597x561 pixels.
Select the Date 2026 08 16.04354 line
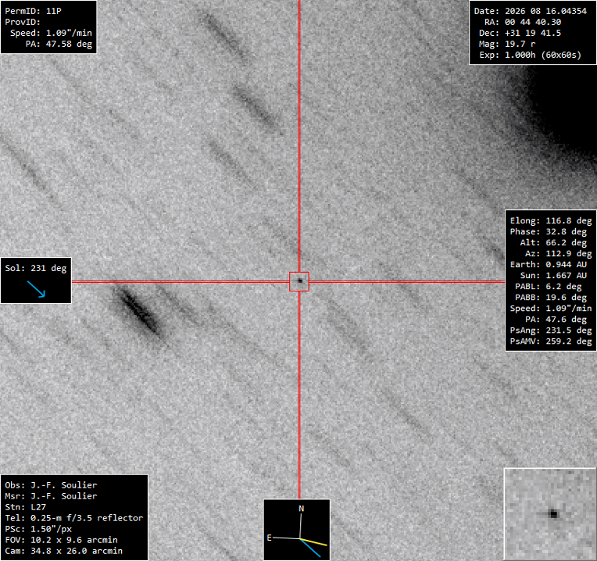[530, 11]
